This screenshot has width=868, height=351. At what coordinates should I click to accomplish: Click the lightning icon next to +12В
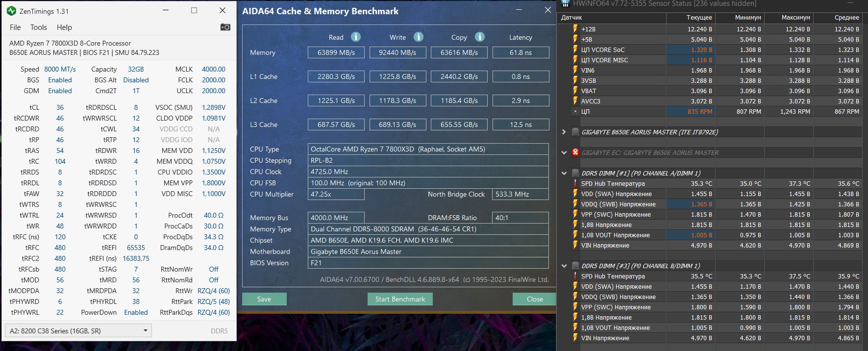[575, 29]
